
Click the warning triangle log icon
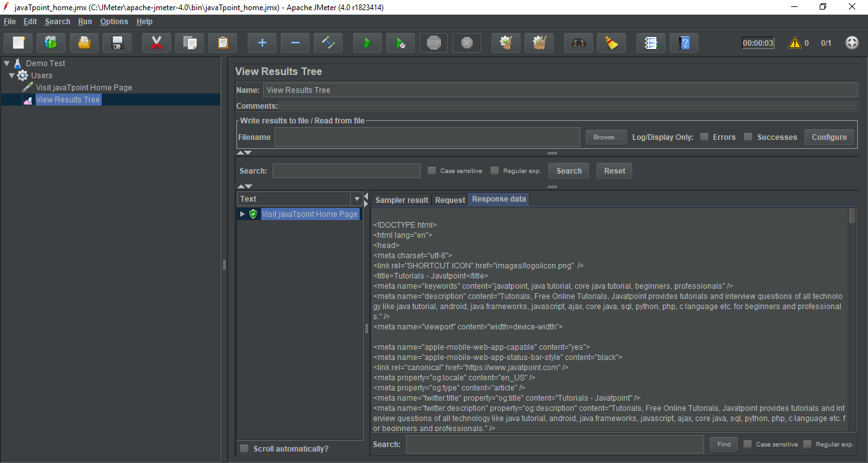[794, 43]
